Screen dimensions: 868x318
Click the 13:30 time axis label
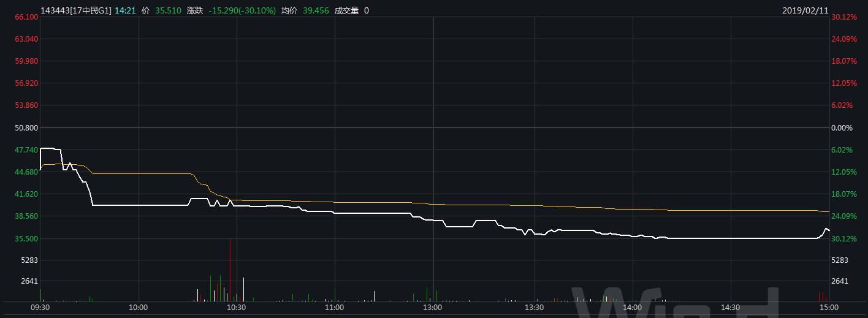click(534, 308)
